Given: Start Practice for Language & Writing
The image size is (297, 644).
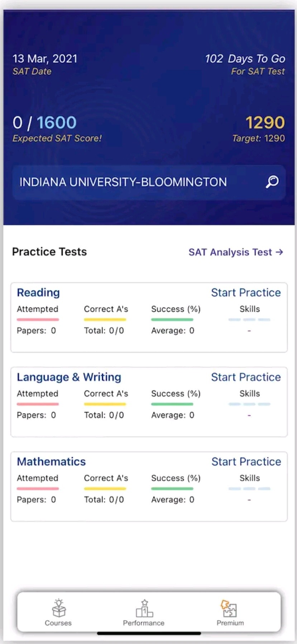Looking at the screenshot, I should tap(246, 377).
